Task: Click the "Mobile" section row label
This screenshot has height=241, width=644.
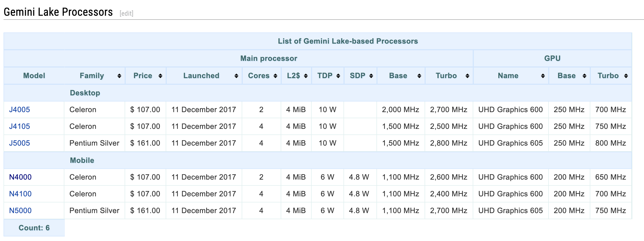Action: 82,160
